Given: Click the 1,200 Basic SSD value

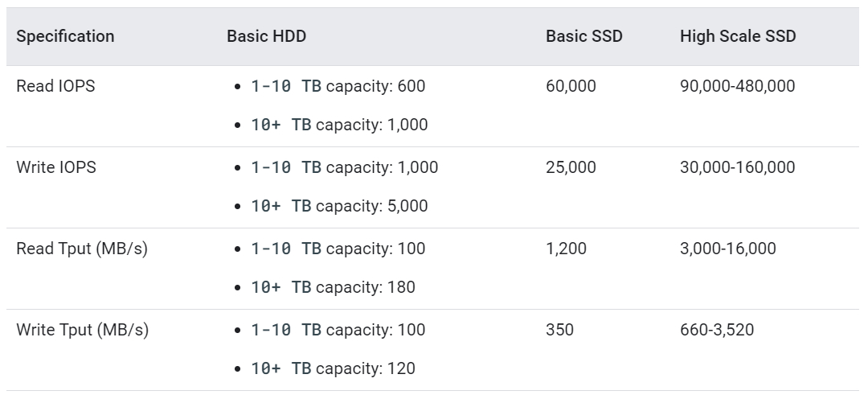Looking at the screenshot, I should coord(566,249).
